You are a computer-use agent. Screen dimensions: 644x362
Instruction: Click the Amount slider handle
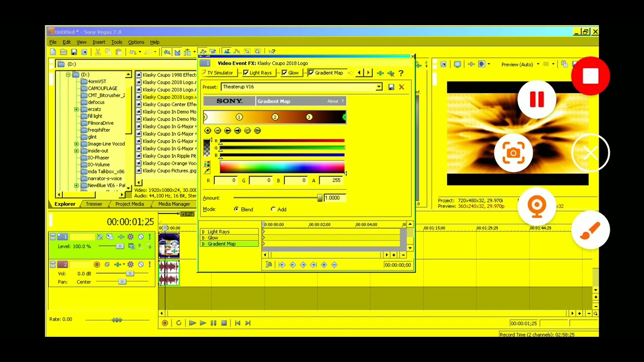[319, 198]
